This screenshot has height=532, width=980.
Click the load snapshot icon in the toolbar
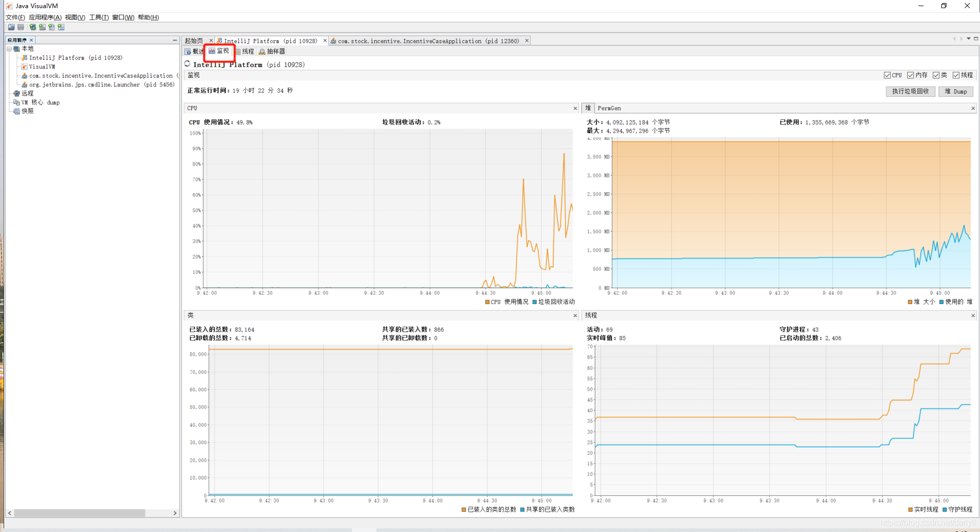pyautogui.click(x=11, y=27)
